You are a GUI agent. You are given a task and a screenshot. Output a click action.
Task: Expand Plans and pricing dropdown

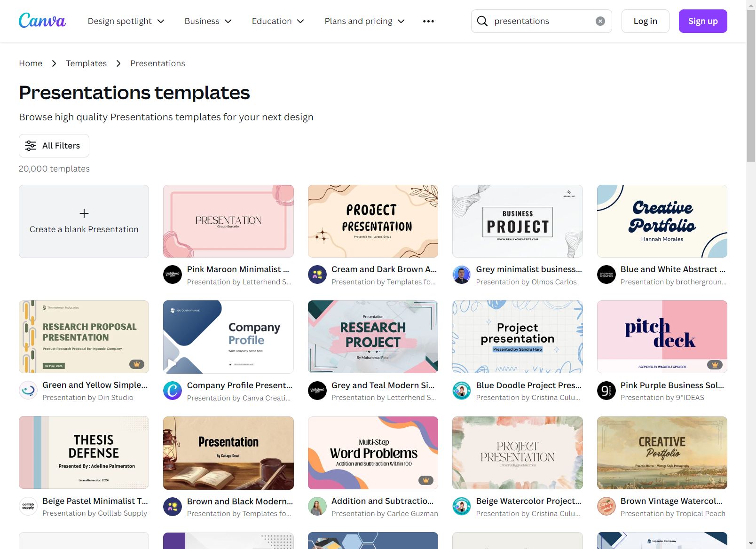(x=364, y=21)
